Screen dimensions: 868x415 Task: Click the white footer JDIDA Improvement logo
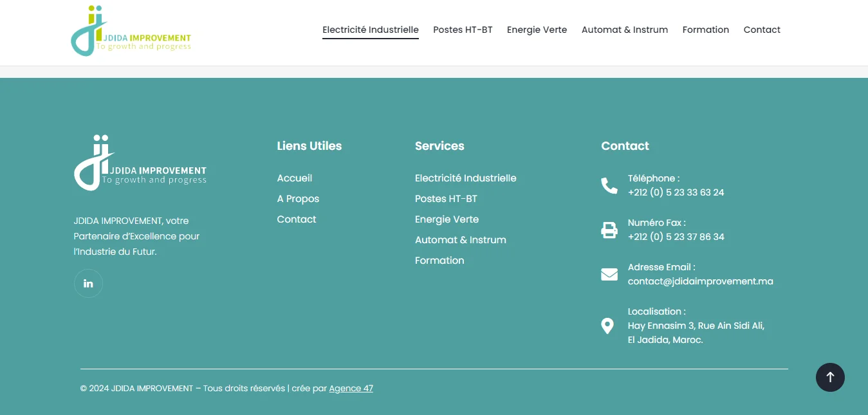point(140,163)
